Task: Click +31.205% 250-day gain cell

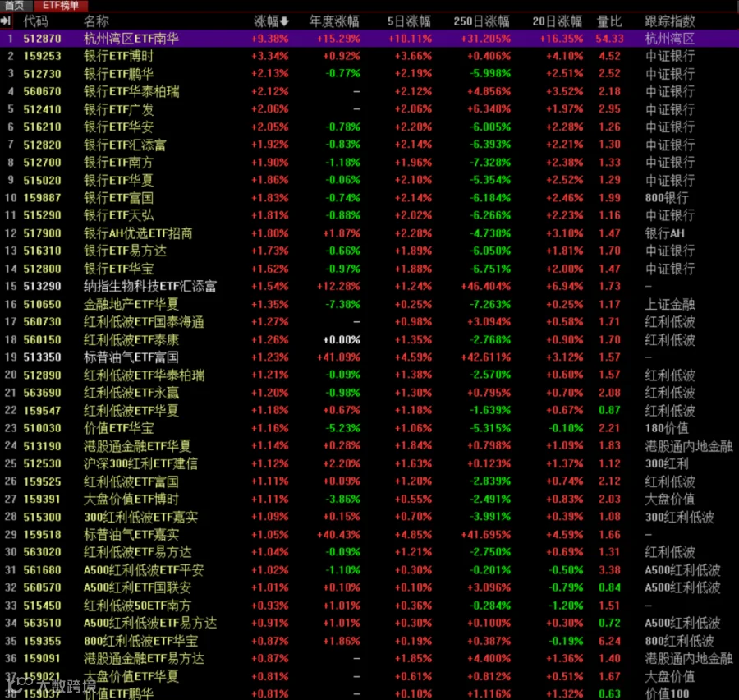Action: pos(485,39)
